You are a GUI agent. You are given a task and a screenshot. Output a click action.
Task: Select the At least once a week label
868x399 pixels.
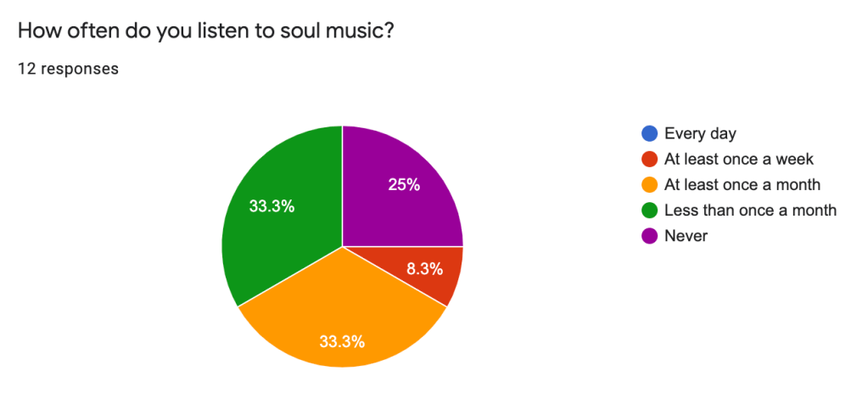739,159
